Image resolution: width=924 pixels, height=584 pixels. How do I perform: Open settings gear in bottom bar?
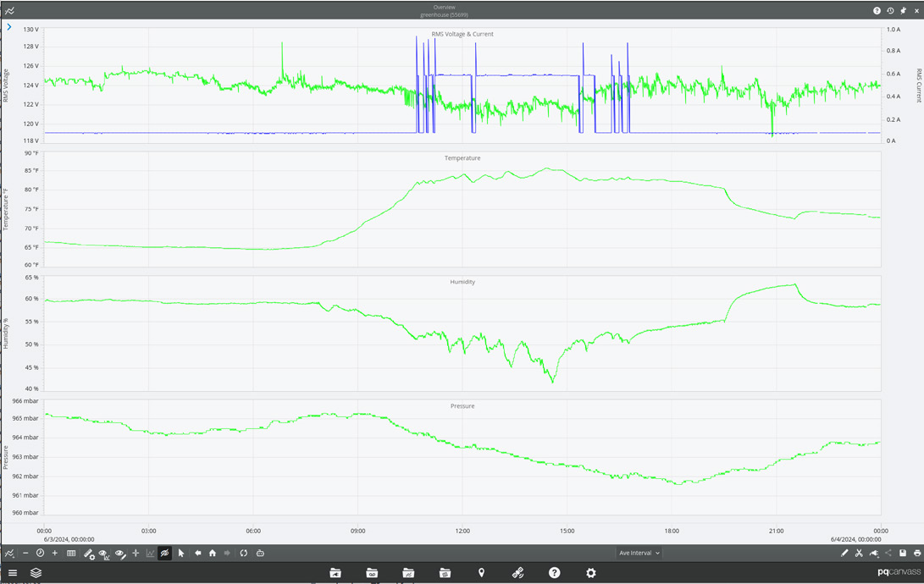tap(591, 573)
